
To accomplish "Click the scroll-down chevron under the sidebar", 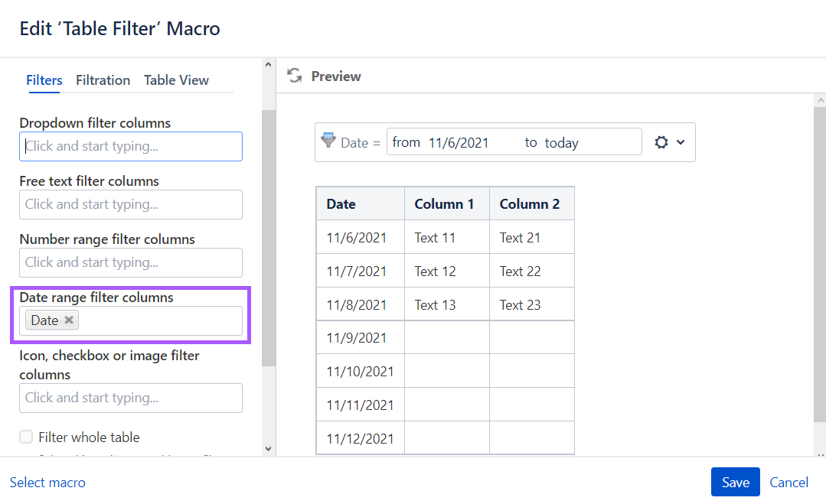I will point(268,449).
